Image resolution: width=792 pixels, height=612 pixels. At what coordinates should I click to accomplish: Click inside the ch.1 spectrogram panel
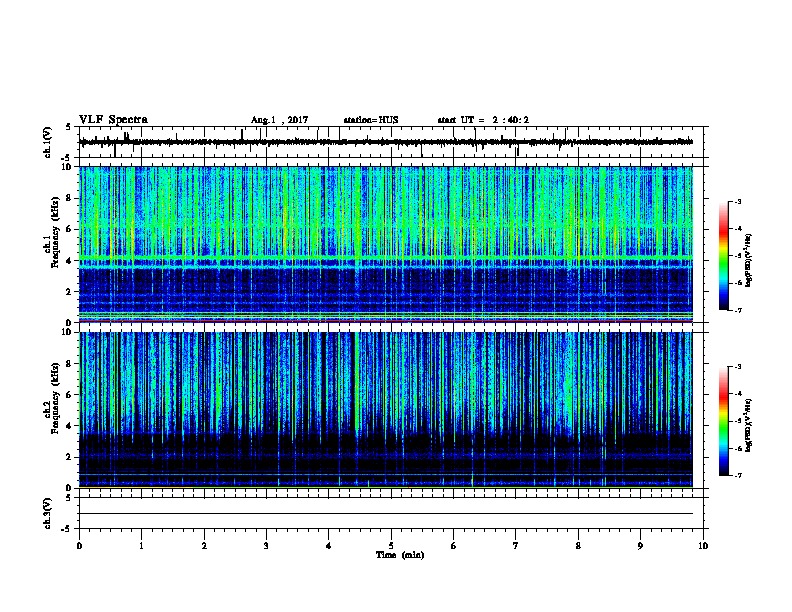(386, 244)
